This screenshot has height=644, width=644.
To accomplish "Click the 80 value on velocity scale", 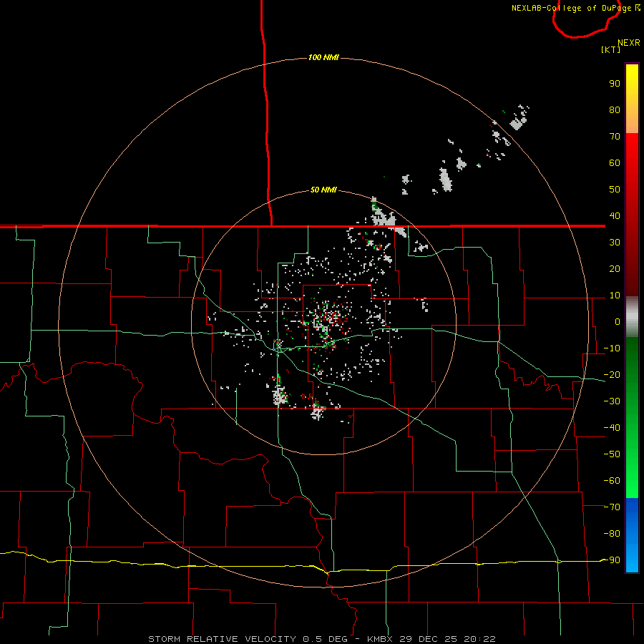I will (615, 110).
